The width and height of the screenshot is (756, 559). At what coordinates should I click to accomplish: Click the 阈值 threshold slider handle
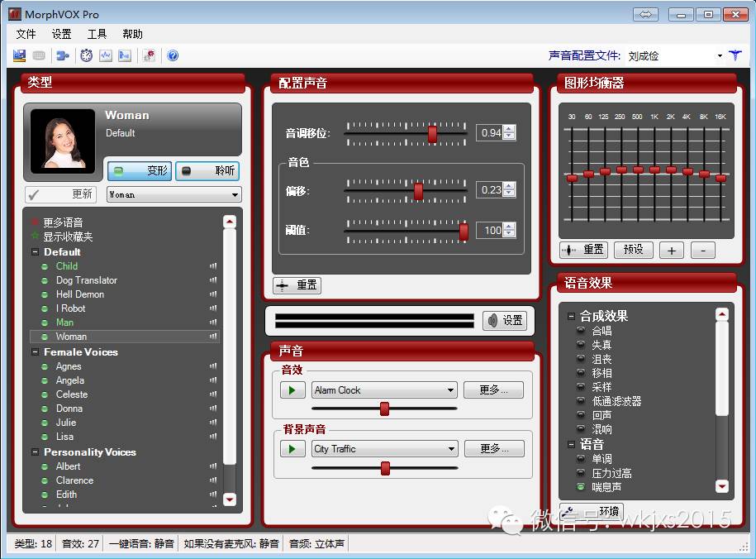coord(464,232)
